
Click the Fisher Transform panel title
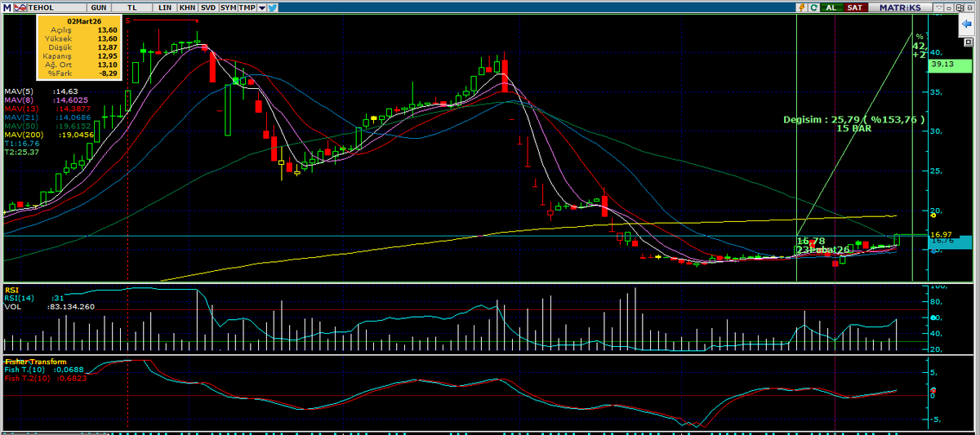click(x=36, y=362)
